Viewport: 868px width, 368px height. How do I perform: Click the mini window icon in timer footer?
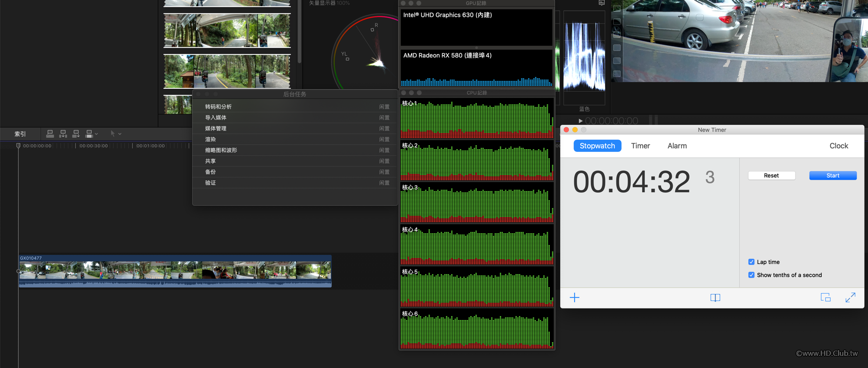point(825,298)
